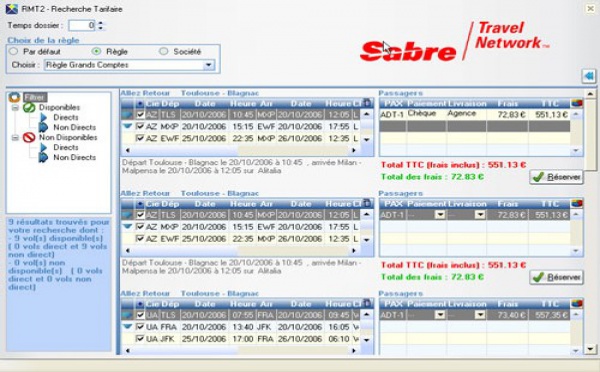
Task: Select Non Directs under Disponibles
Action: 75,127
